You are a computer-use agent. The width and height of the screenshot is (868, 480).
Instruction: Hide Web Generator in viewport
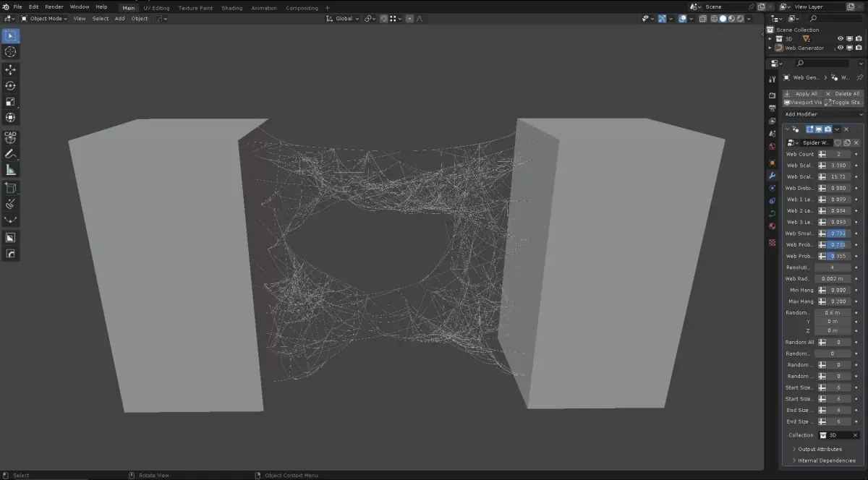[x=841, y=48]
